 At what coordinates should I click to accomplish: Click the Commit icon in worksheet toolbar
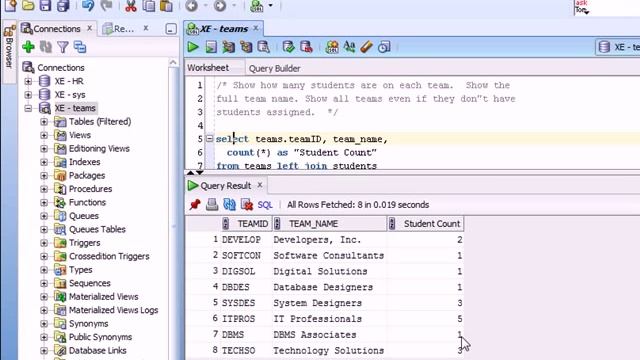(289, 47)
